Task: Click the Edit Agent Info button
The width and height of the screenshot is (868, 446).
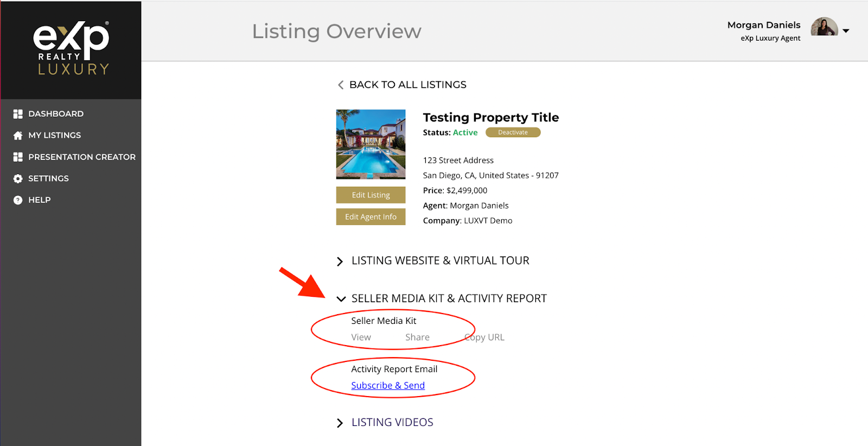Action: point(371,216)
